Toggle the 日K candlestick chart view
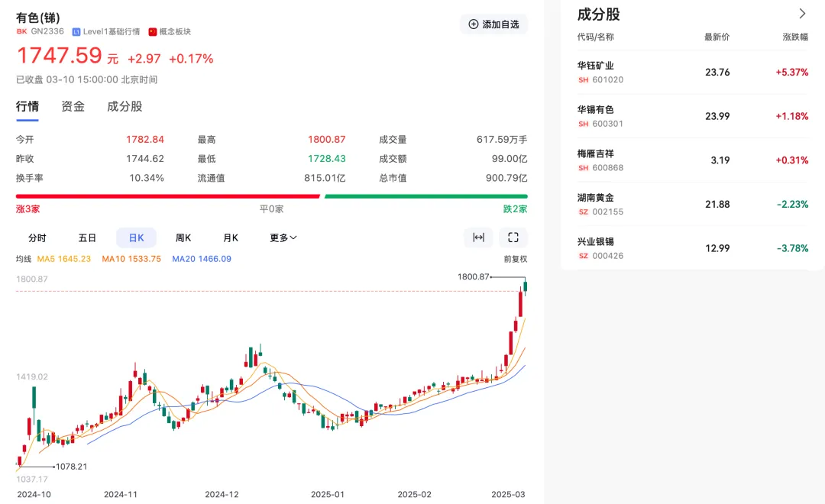Screen dimensions: 825x504 (x=136, y=237)
